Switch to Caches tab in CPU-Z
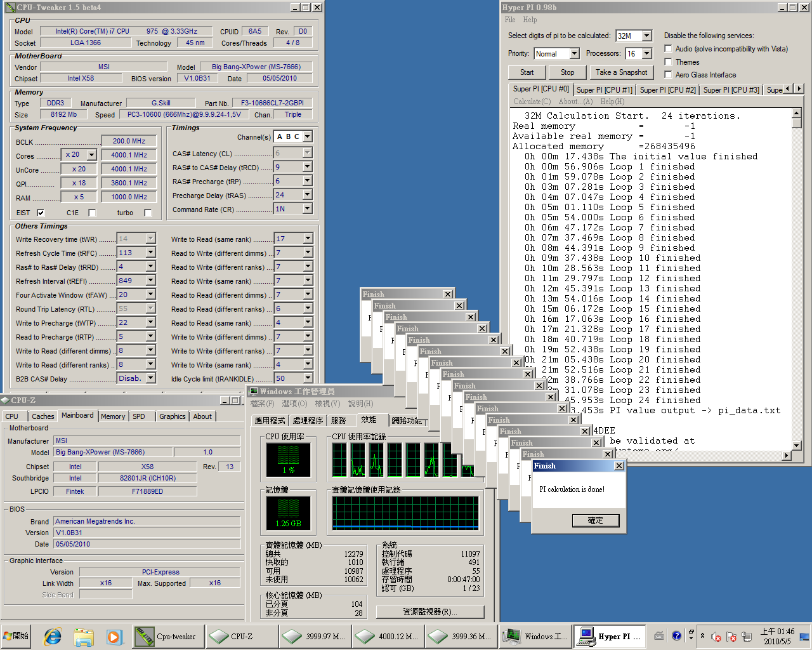Screen dimensions: 812x650 point(43,416)
